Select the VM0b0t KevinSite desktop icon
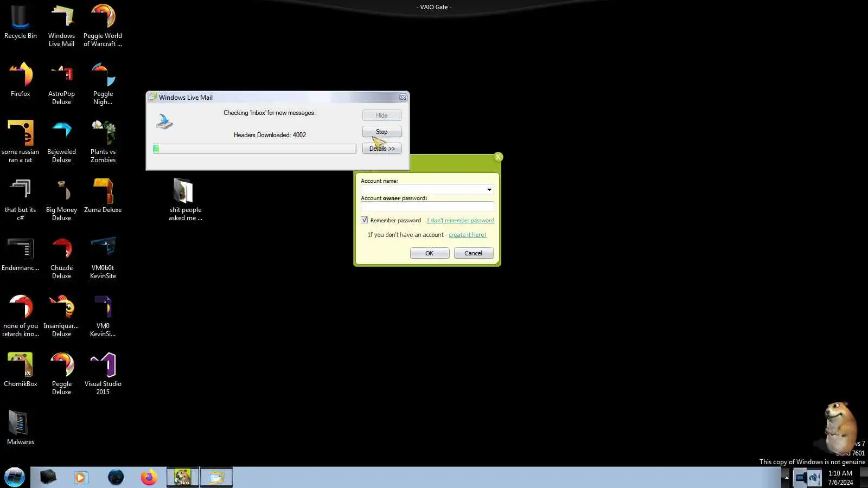 tap(103, 258)
